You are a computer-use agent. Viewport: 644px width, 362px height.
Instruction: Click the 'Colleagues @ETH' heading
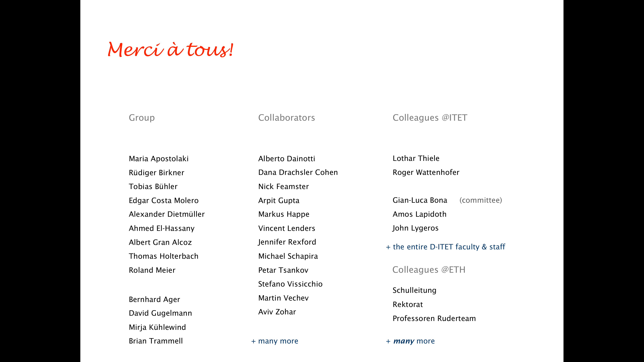click(428, 270)
